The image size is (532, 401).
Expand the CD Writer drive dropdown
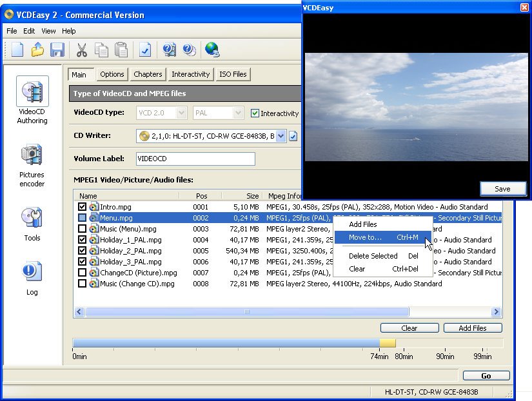tap(281, 136)
